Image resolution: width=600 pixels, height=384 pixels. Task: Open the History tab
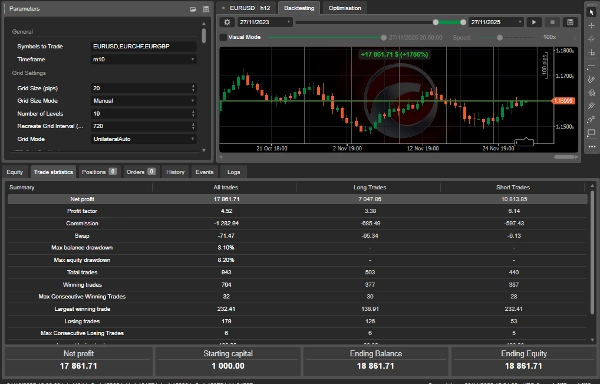point(176,172)
